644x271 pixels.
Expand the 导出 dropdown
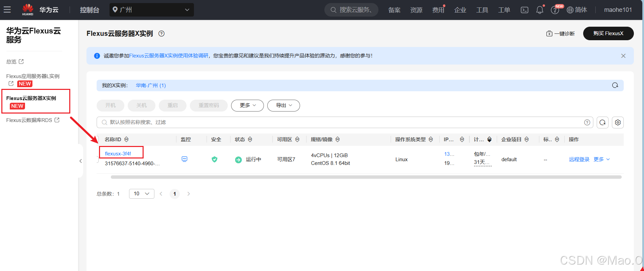click(x=283, y=105)
